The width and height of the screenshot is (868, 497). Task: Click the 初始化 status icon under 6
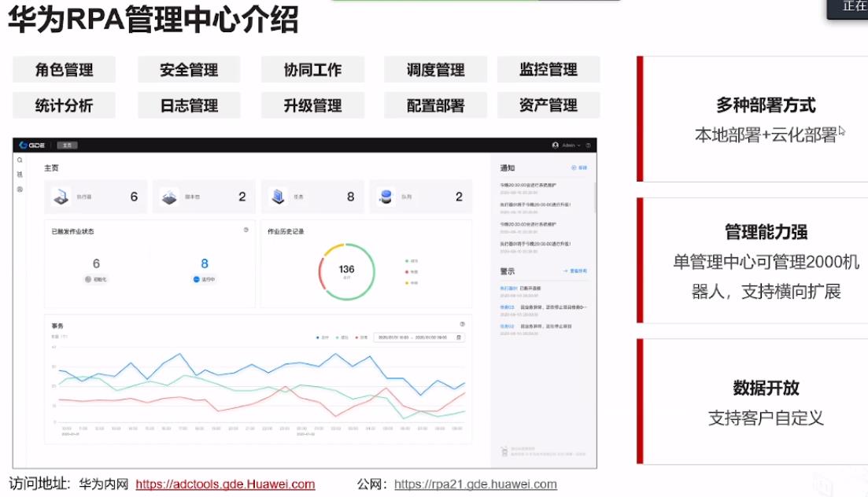point(88,279)
